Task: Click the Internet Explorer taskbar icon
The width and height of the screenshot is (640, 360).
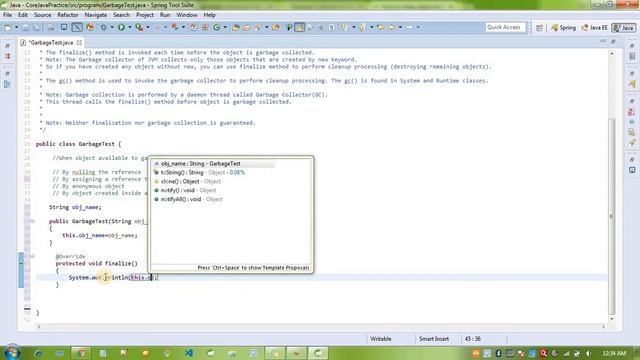Action: click(x=38, y=353)
